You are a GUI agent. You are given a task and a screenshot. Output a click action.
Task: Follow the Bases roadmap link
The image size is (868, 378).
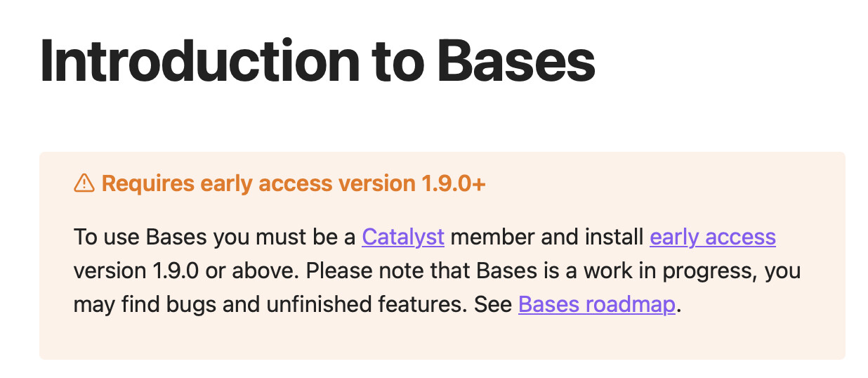click(x=597, y=305)
